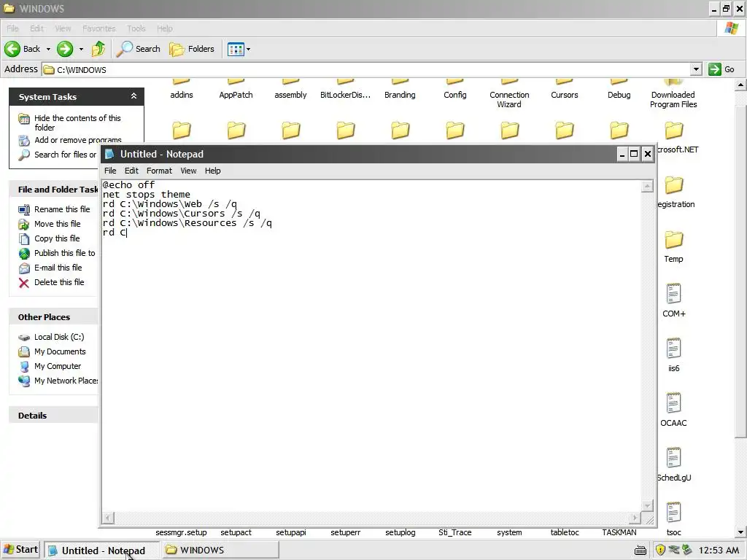Click Notepad scroll down arrow

point(647,505)
